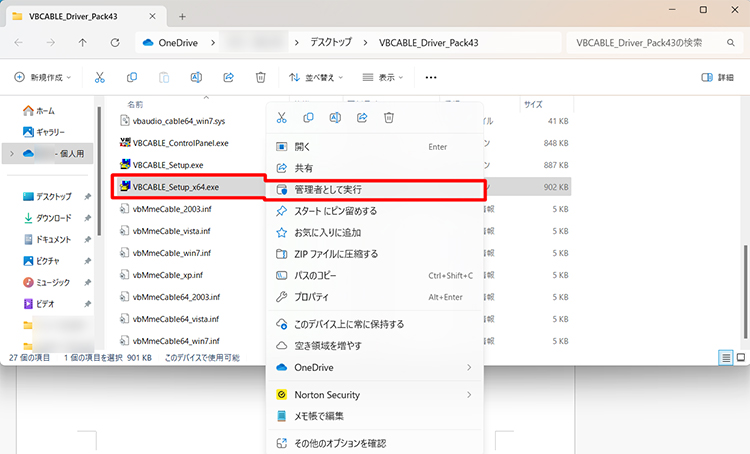Open the 新規作成 dropdown
Image resolution: width=750 pixels, height=454 pixels.
coord(43,78)
